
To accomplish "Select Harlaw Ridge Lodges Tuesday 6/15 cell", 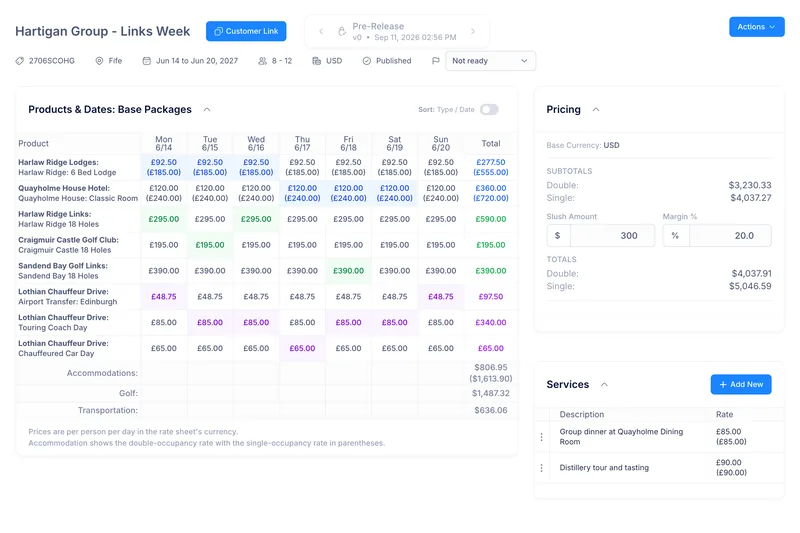I will [210, 167].
